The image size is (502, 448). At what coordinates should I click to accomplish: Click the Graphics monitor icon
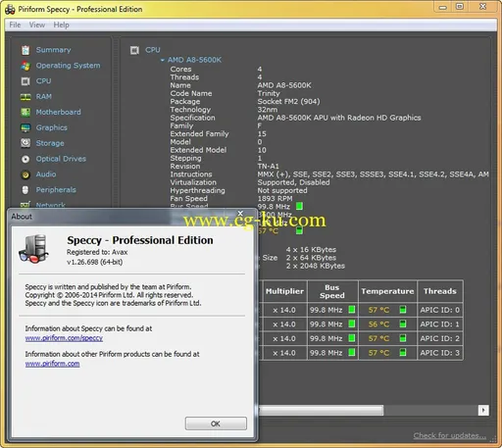tap(25, 127)
